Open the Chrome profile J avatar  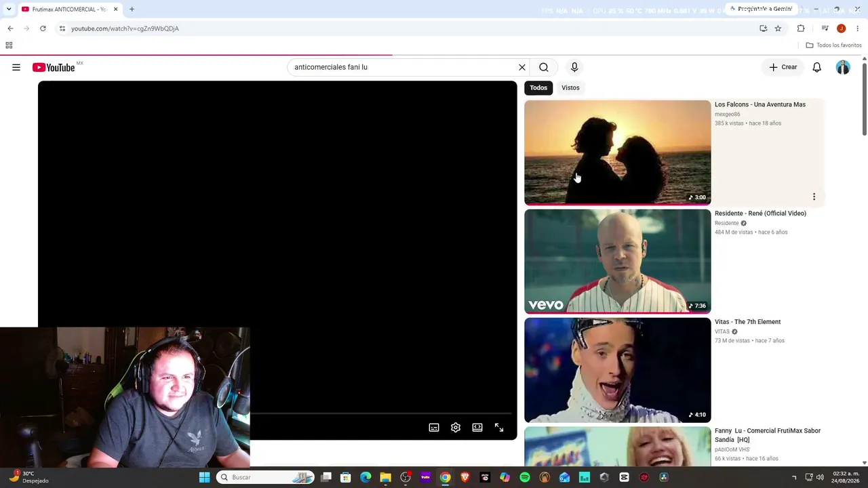click(842, 28)
